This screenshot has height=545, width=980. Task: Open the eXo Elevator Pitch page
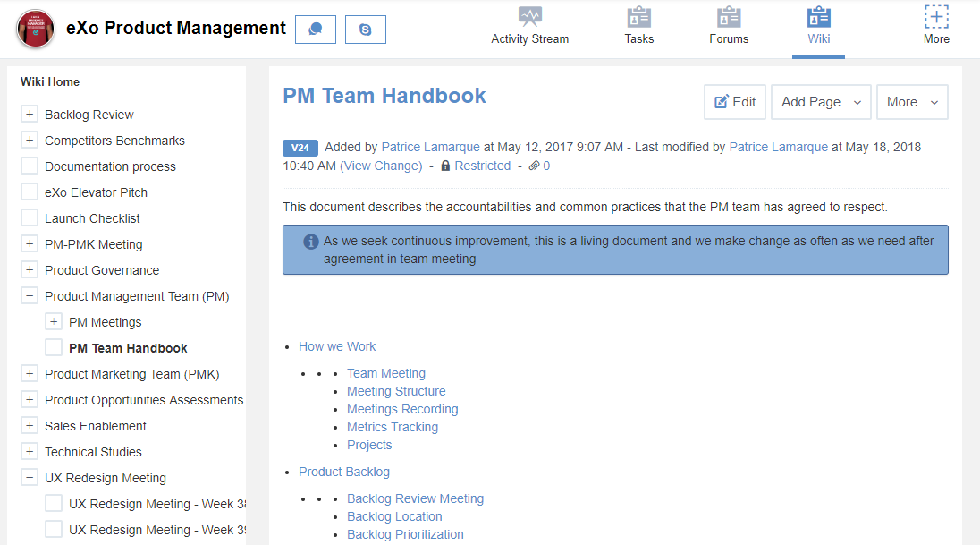(97, 192)
